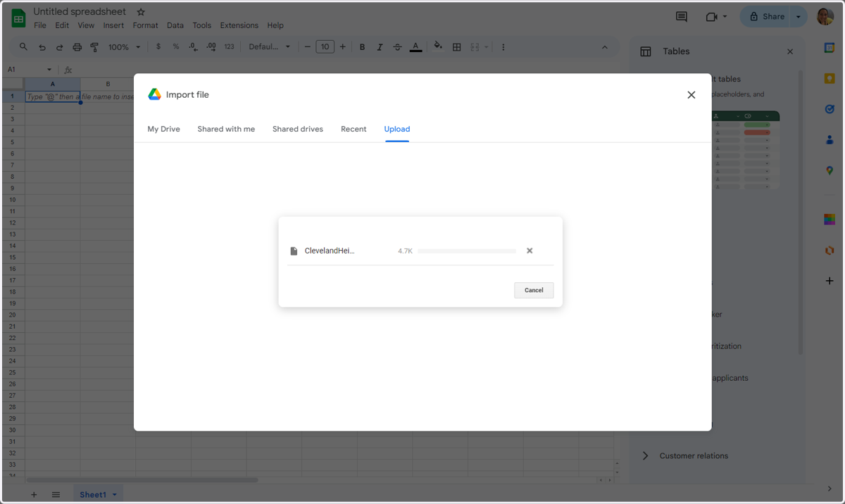Open the more number formats menu
The image size is (845, 504).
click(x=229, y=47)
